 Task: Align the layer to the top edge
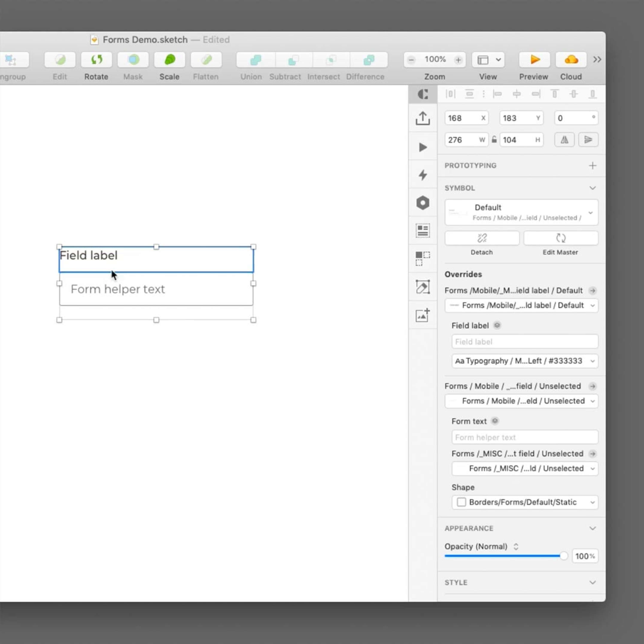click(555, 94)
